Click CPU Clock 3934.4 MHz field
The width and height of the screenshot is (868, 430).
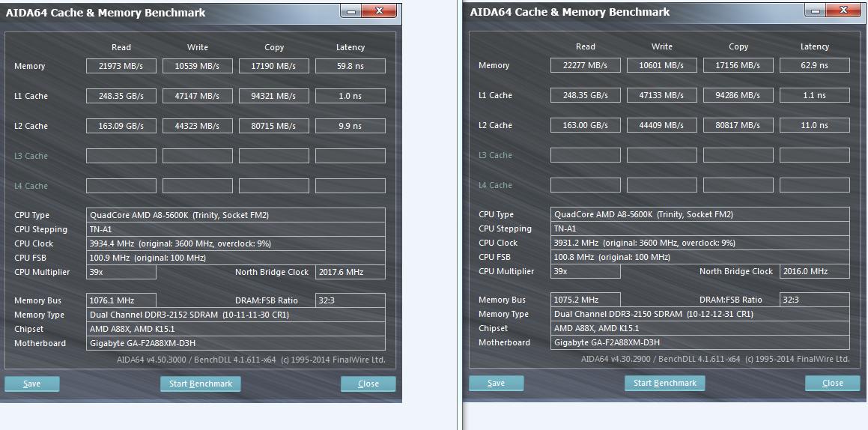(236, 243)
